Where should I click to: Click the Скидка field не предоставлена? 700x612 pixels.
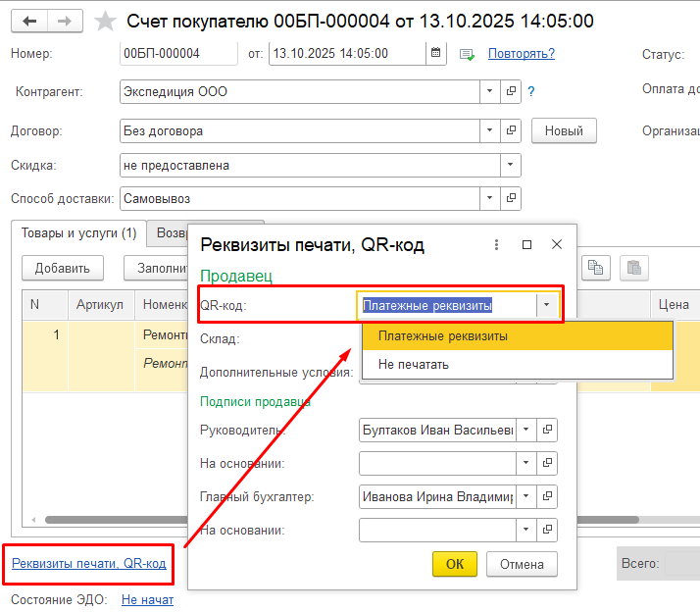310,166
